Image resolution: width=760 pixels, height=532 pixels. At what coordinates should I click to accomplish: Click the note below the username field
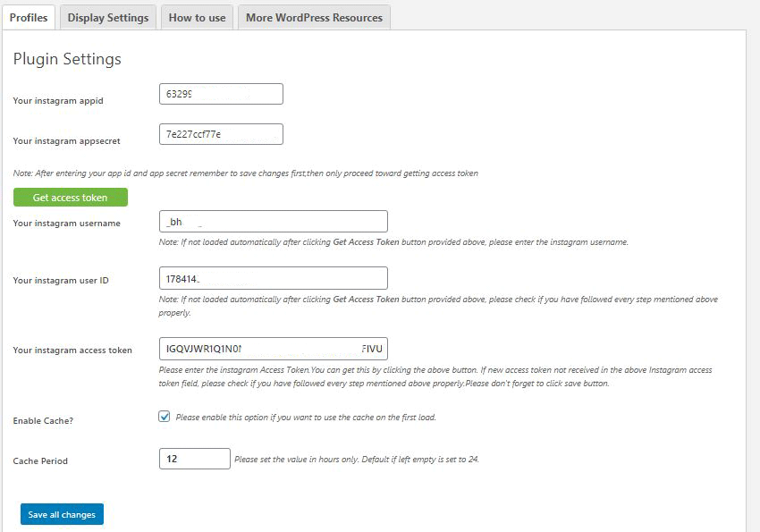click(393, 241)
